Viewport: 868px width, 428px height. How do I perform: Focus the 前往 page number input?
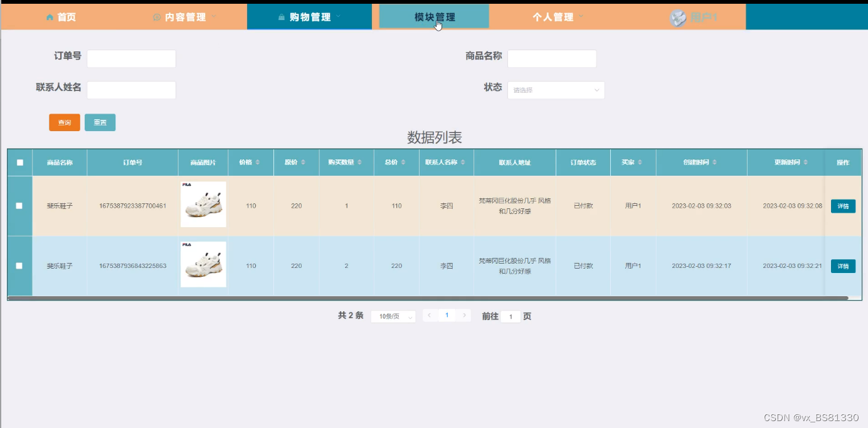coord(511,317)
